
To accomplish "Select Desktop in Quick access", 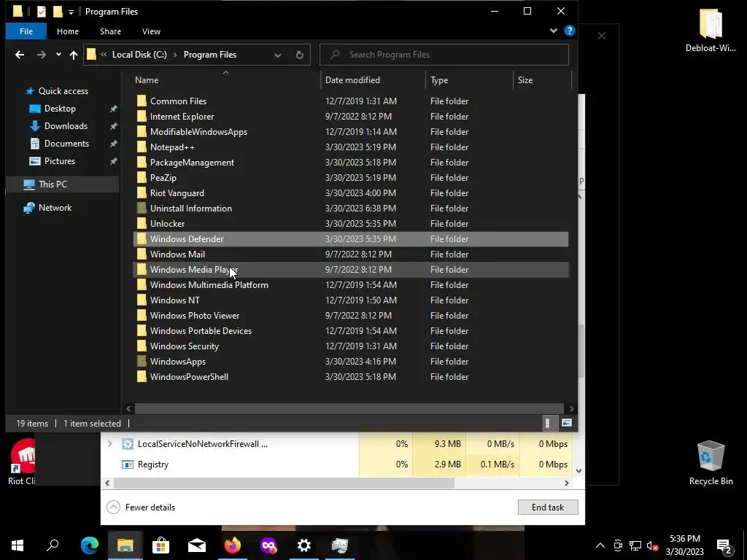I will pos(60,109).
